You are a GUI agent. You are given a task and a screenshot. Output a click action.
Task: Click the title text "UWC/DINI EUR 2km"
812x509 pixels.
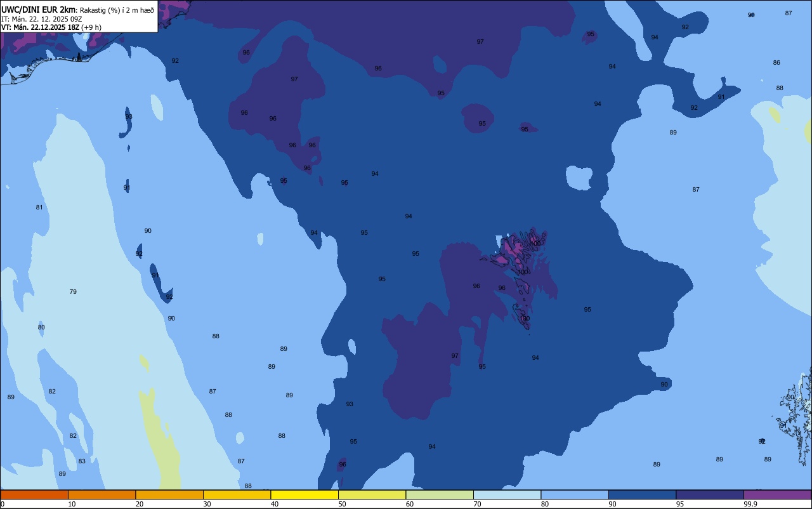(x=39, y=10)
